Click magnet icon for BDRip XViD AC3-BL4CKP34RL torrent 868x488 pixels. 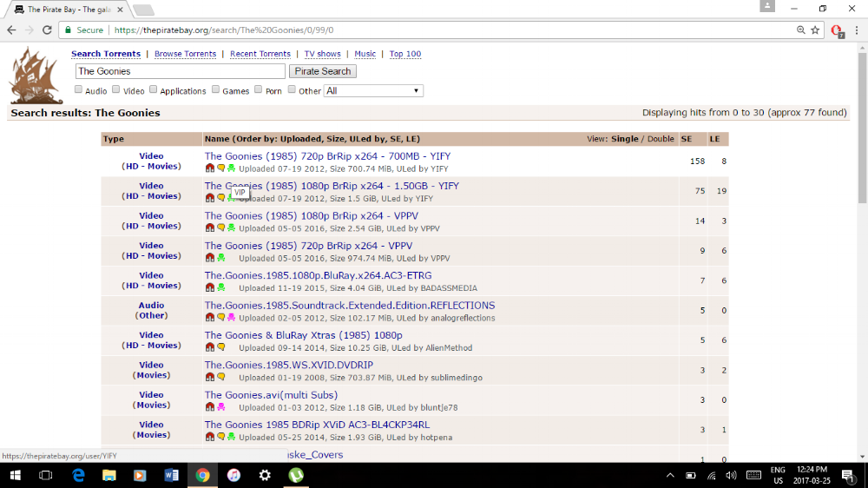(210, 438)
